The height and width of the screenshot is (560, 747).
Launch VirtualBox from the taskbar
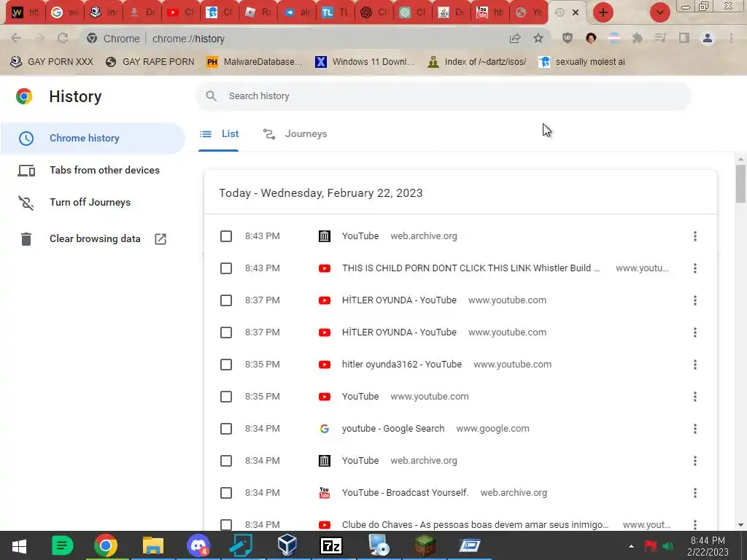287,545
